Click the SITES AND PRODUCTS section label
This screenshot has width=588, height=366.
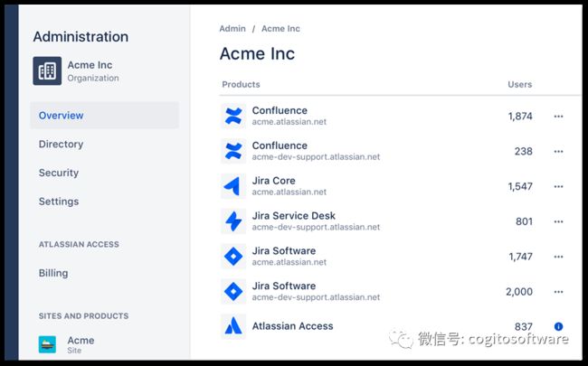click(x=83, y=315)
